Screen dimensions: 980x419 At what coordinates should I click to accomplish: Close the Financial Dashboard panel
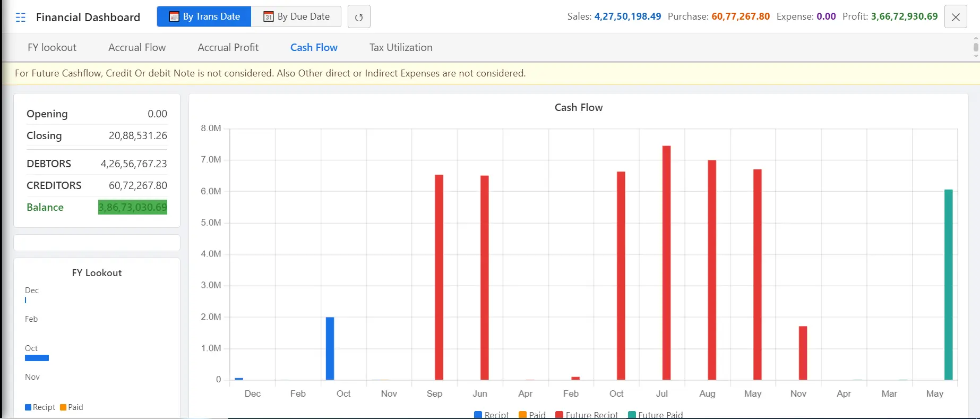pyautogui.click(x=956, y=17)
